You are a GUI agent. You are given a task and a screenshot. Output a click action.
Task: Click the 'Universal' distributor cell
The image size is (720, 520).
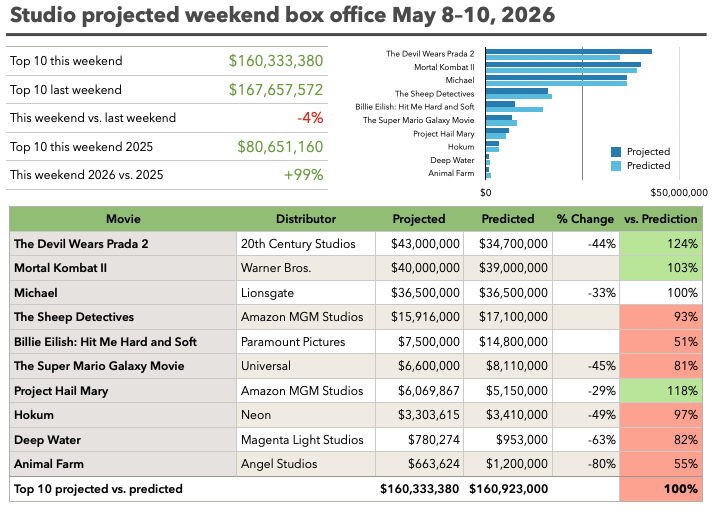pyautogui.click(x=306, y=366)
